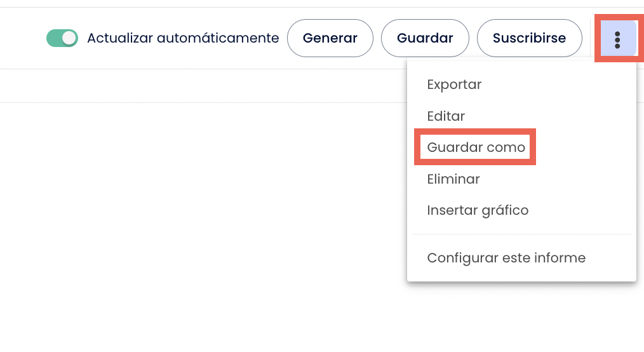Save the report using Guardar

pyautogui.click(x=425, y=38)
